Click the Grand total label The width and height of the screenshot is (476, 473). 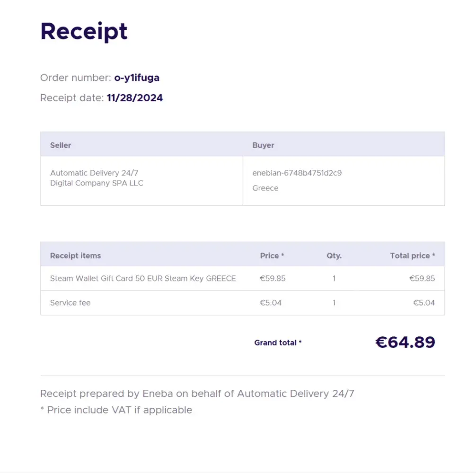(x=278, y=342)
